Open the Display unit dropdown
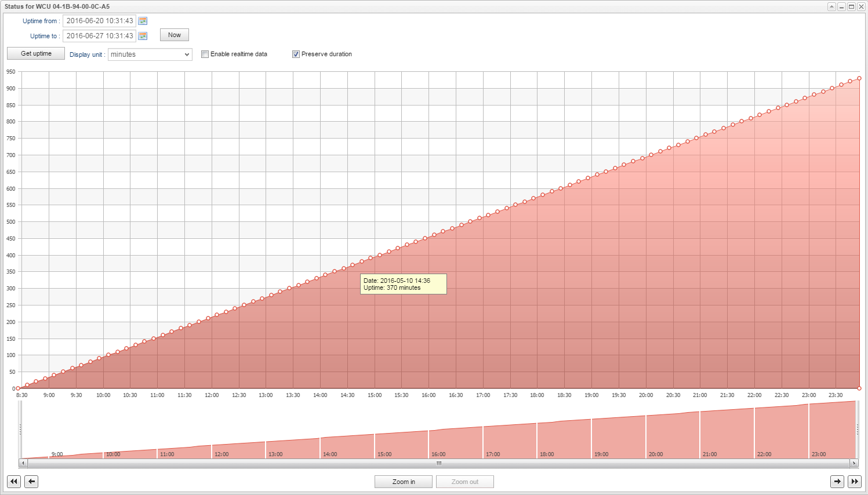 (150, 54)
